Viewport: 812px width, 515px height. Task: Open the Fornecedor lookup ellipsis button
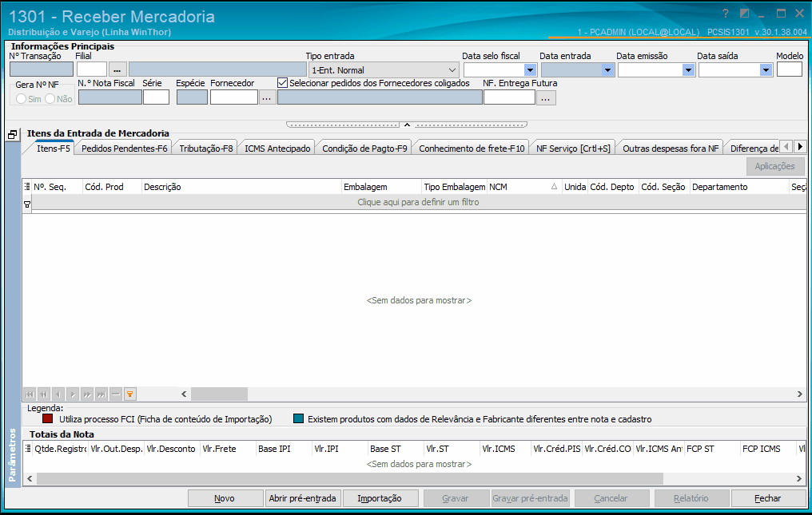(x=267, y=97)
